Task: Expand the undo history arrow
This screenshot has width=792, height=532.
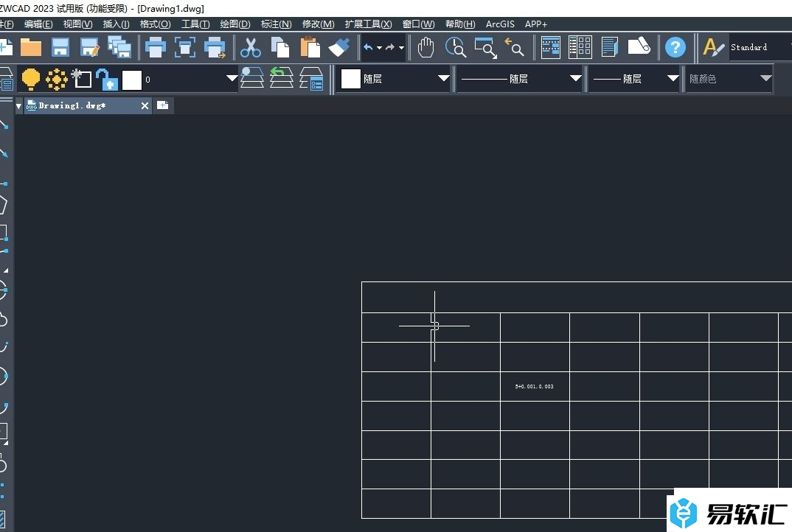Action: click(379, 48)
